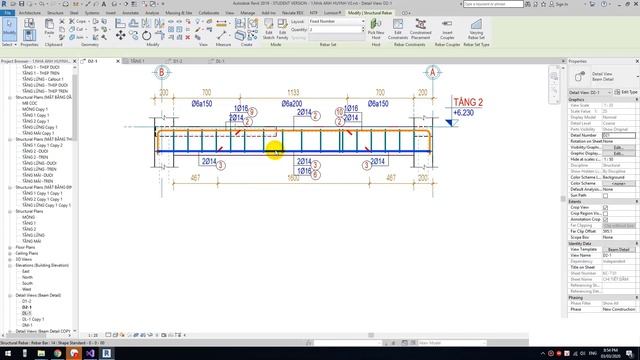Click the Quantity input field
Screen dimensions: 640x360
click(336, 29)
